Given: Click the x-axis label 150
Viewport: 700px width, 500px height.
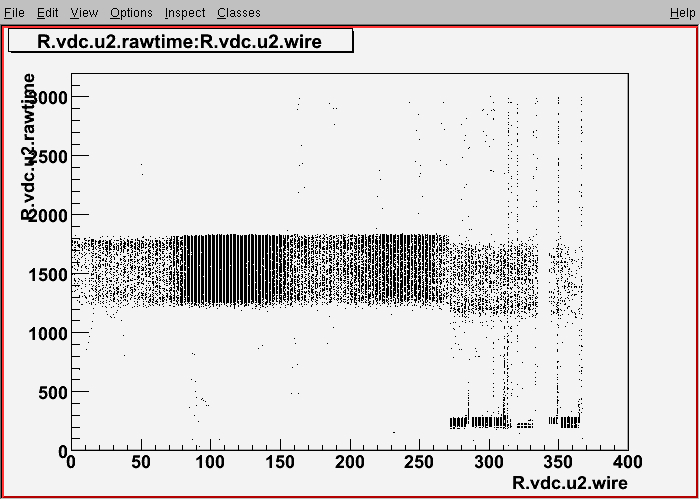Looking at the screenshot, I should (280, 462).
